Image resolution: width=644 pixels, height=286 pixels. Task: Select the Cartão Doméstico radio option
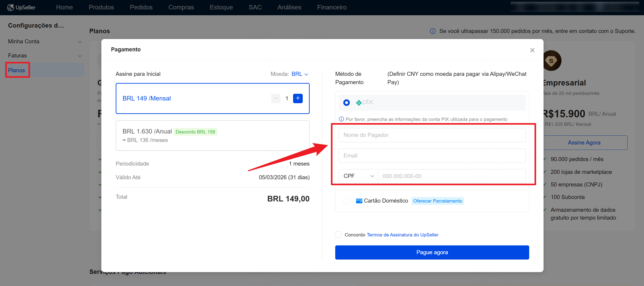click(346, 201)
